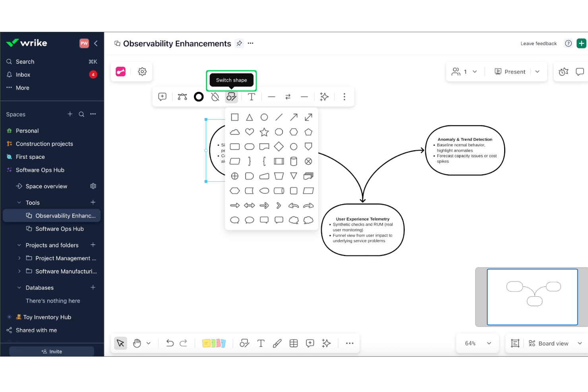Collapse Projects and folders section
The width and height of the screenshot is (588, 392).
click(x=19, y=245)
